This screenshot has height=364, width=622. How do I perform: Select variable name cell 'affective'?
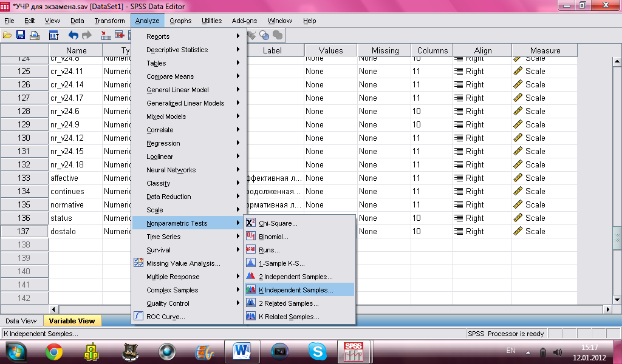(x=75, y=178)
